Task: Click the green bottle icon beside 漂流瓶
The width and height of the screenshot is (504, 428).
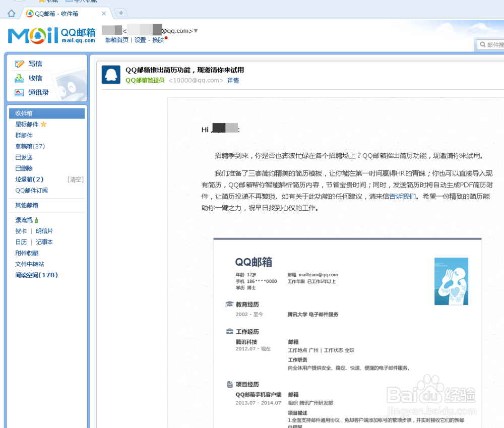Action: (36, 220)
